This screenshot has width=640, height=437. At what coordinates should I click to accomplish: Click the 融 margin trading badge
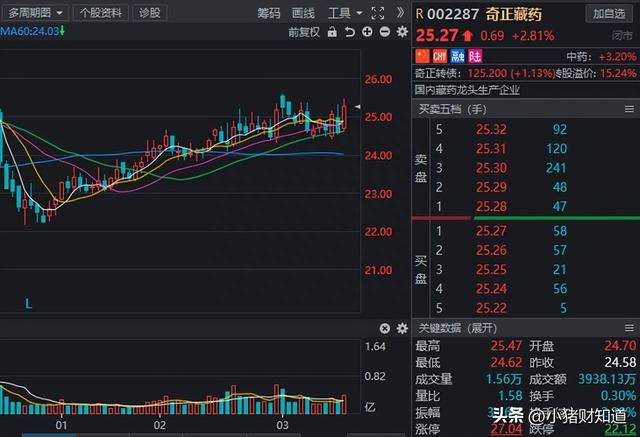458,56
